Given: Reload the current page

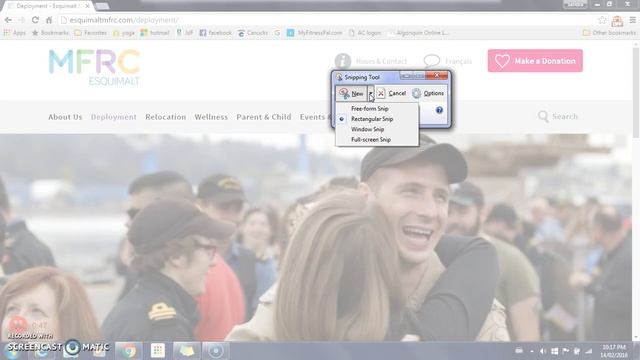Looking at the screenshot, I should (36, 20).
